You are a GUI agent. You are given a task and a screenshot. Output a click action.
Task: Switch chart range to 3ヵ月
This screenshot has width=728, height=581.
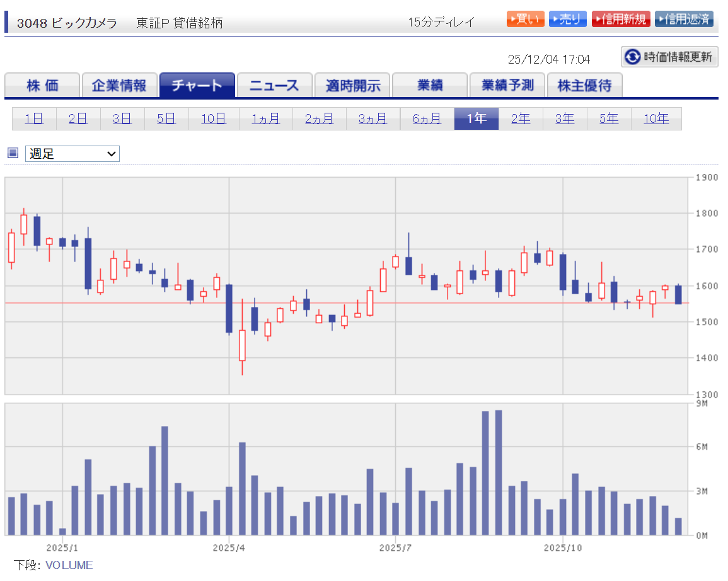(x=373, y=118)
